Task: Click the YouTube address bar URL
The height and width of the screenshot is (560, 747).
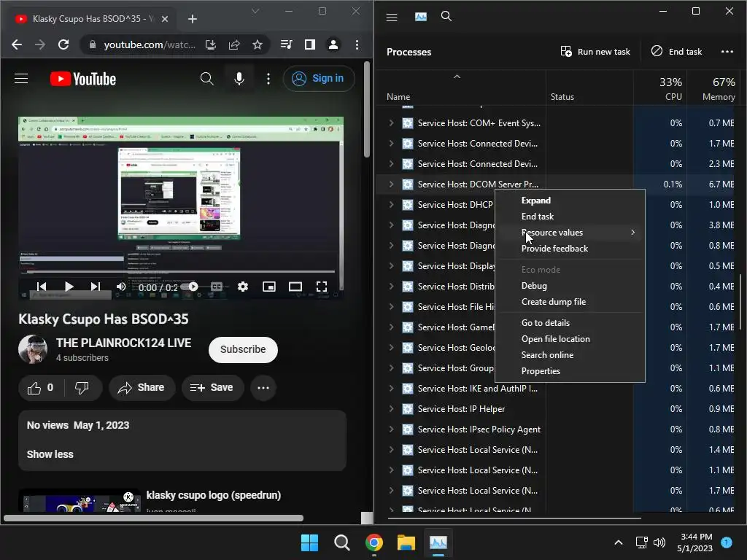Action: (150, 44)
